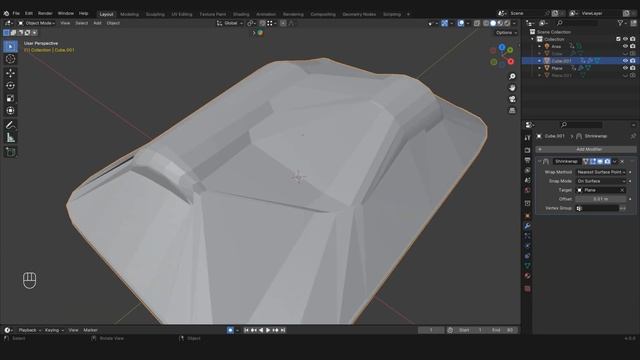Image resolution: width=640 pixels, height=360 pixels.
Task: Play the animation in timeline
Action: 268,330
